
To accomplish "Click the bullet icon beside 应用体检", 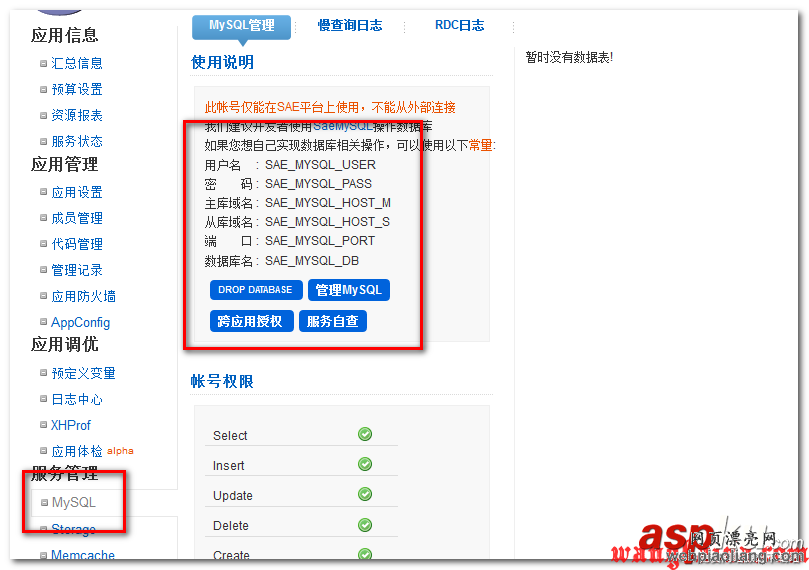I will click(x=44, y=450).
